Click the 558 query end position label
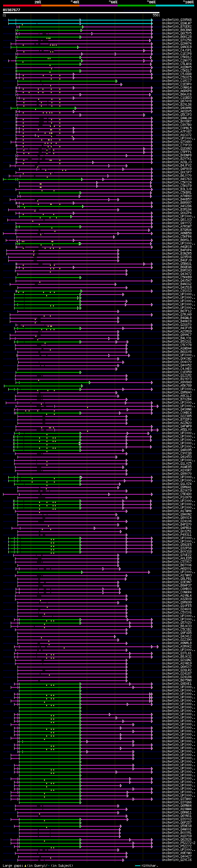The image size is (197, 868). [155, 15]
